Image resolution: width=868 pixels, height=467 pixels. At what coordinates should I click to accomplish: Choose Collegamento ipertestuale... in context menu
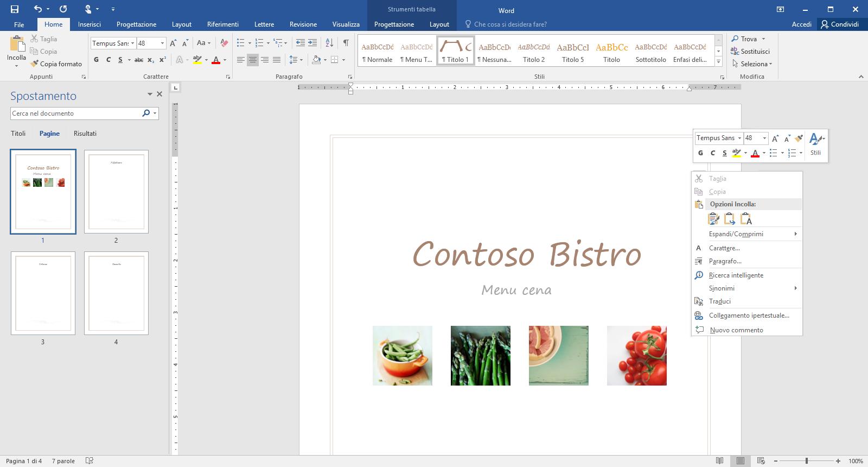pyautogui.click(x=748, y=315)
